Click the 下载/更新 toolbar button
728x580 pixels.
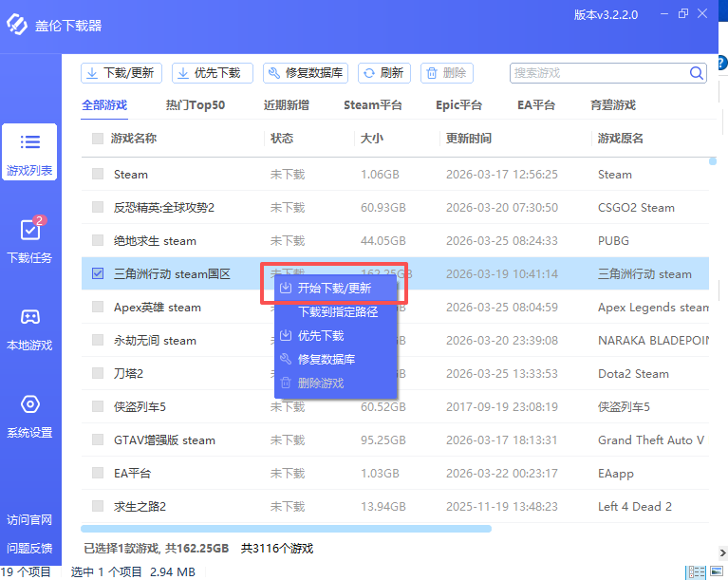[121, 73]
